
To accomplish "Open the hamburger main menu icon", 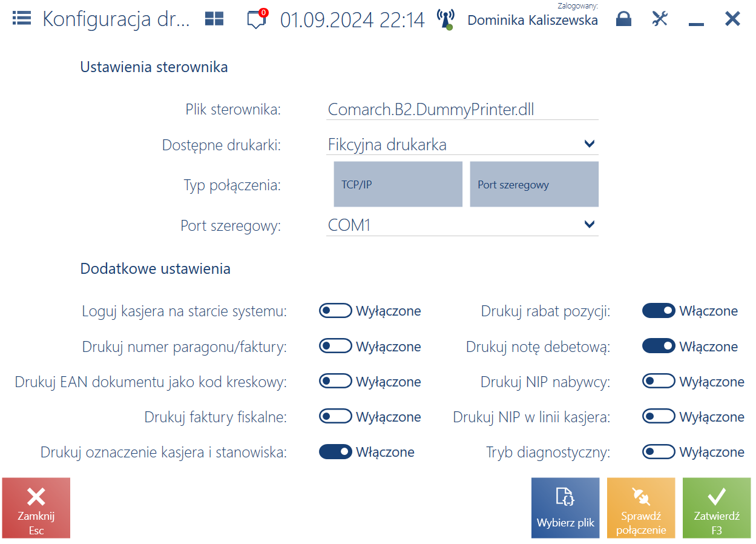I will [x=22, y=19].
